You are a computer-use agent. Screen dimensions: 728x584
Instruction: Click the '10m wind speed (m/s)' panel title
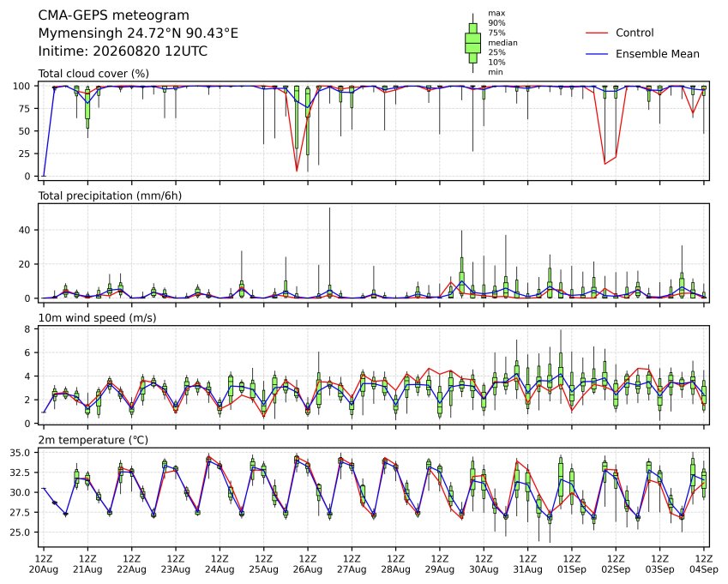click(x=97, y=318)
